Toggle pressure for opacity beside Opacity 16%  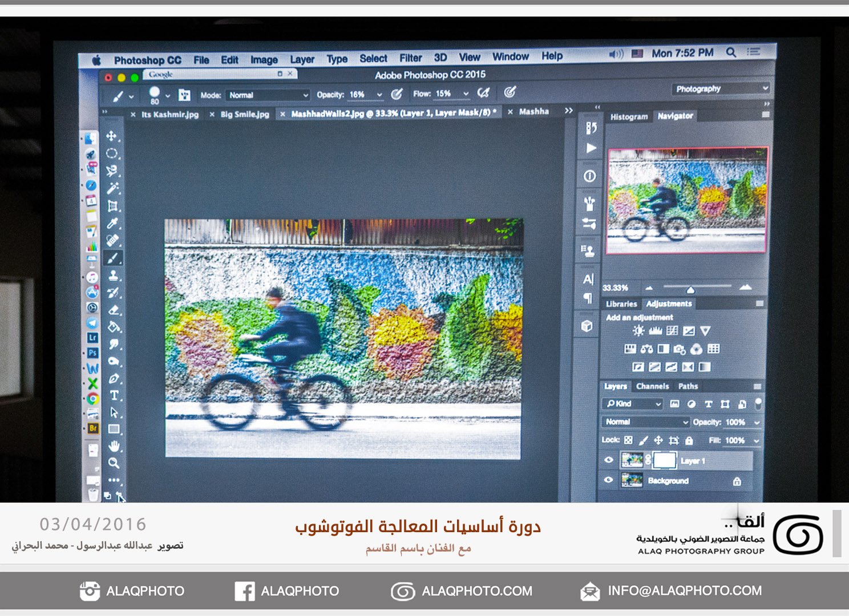coord(397,94)
